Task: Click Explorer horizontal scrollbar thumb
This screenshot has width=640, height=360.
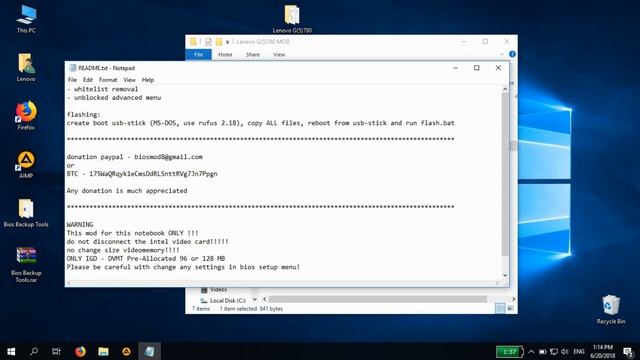Action: pyautogui.click(x=378, y=299)
